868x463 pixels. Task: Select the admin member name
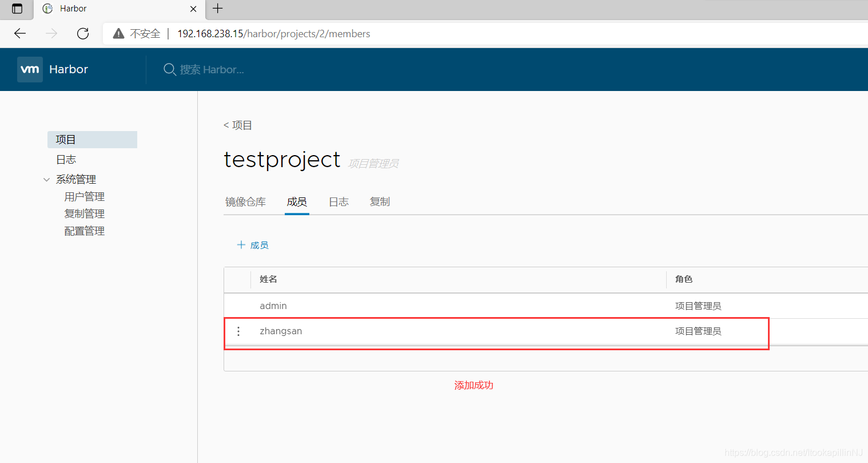click(273, 306)
